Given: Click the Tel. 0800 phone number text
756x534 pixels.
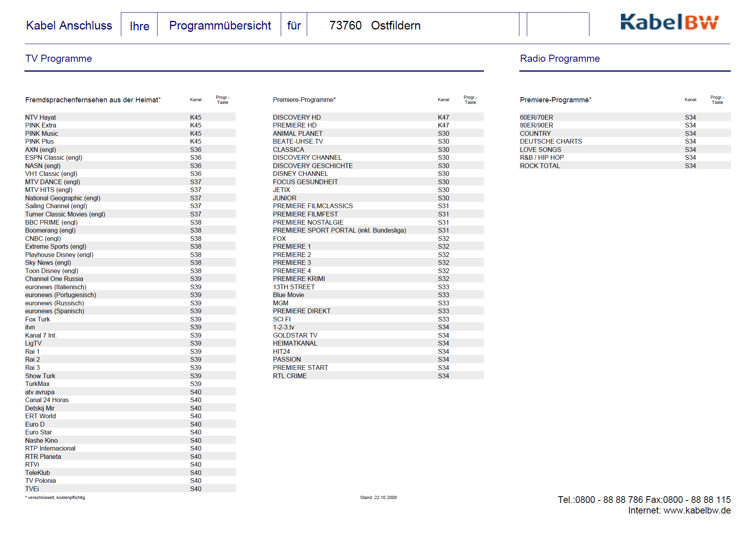Looking at the screenshot, I should (600, 500).
